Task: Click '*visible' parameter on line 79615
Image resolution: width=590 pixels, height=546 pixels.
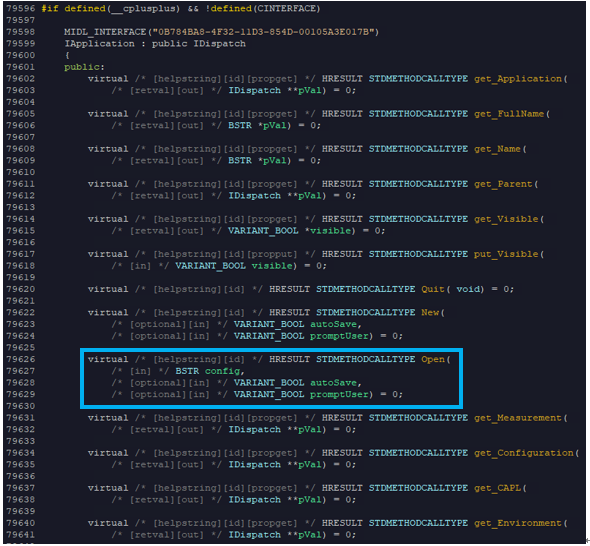Action: tap(327, 231)
